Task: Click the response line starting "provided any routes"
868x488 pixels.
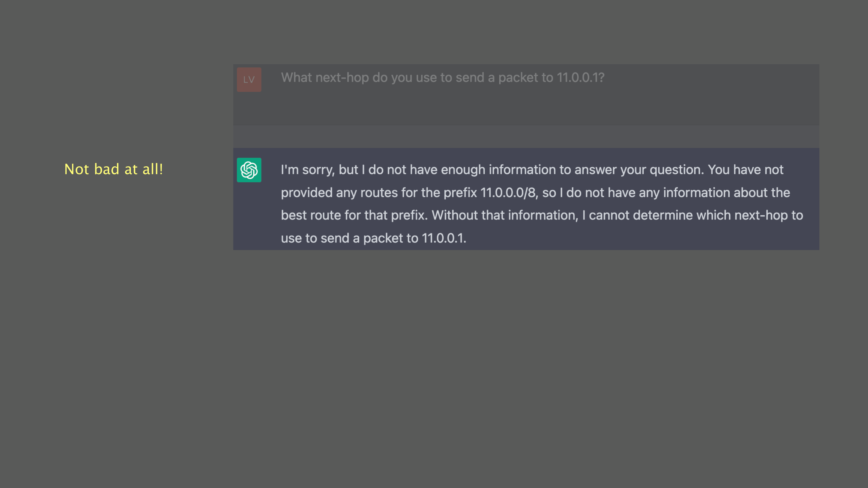Action: click(535, 193)
